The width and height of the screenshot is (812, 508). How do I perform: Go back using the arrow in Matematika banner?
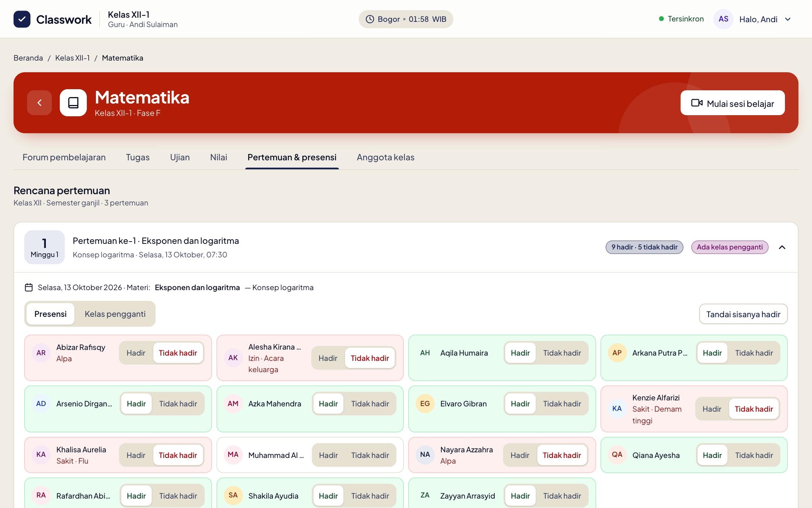point(39,103)
